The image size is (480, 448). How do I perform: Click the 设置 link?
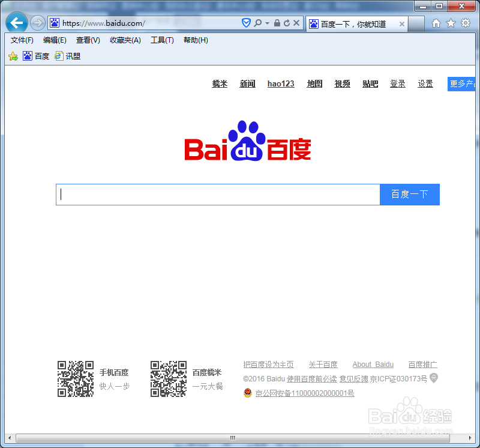click(x=425, y=83)
